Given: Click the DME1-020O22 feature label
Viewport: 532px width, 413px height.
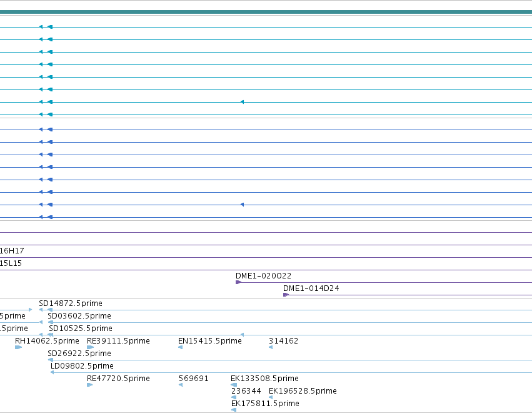Looking at the screenshot, I should pyautogui.click(x=263, y=276).
